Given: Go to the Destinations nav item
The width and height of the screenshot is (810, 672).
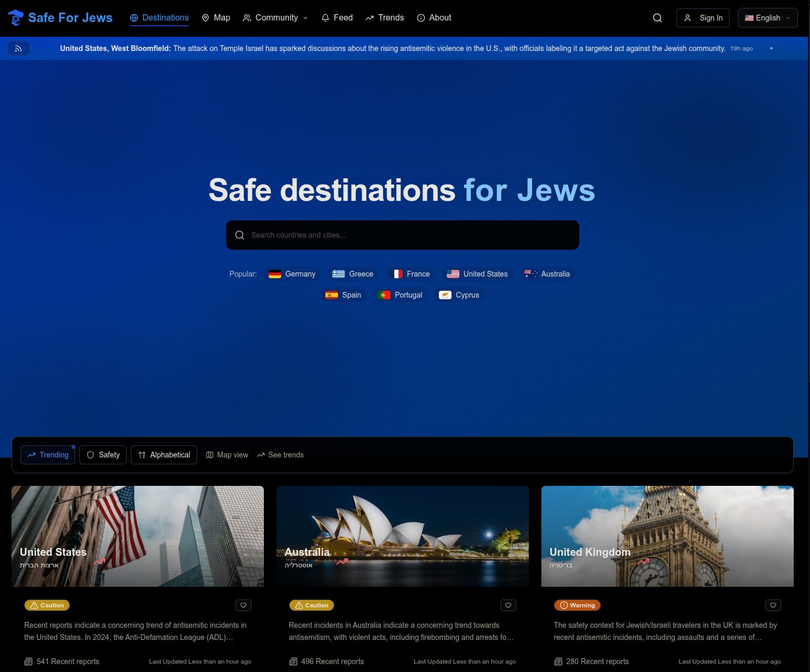Looking at the screenshot, I should (x=159, y=18).
